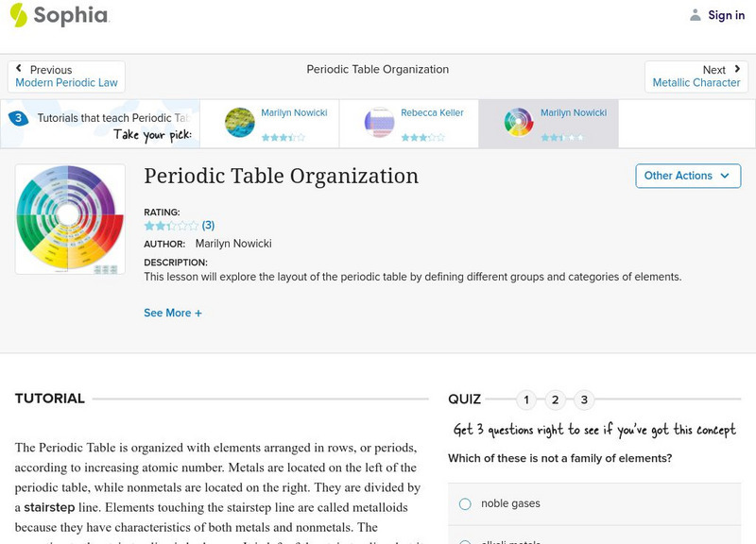This screenshot has height=544, width=756.
Task: Click the Sign in link
Action: click(726, 15)
